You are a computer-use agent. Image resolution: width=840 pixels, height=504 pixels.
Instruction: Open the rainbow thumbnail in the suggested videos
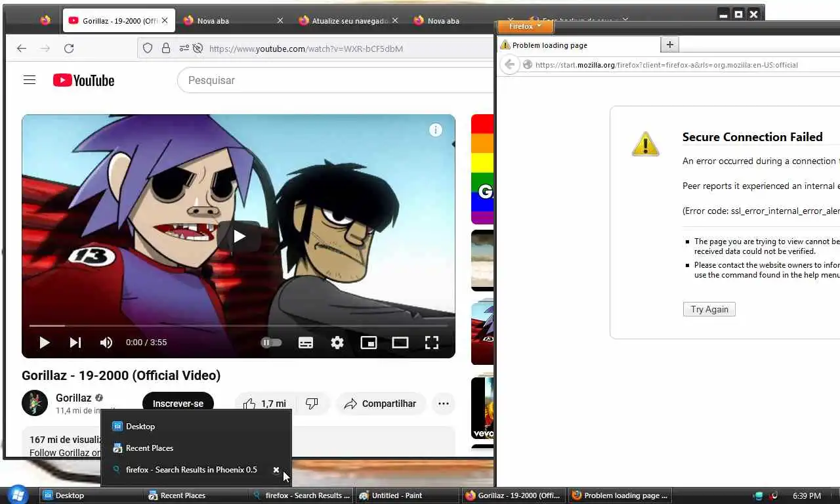click(x=482, y=169)
